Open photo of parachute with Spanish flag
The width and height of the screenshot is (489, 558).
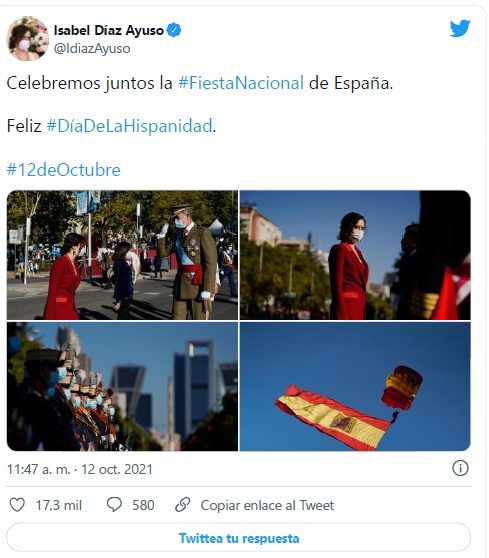355,386
